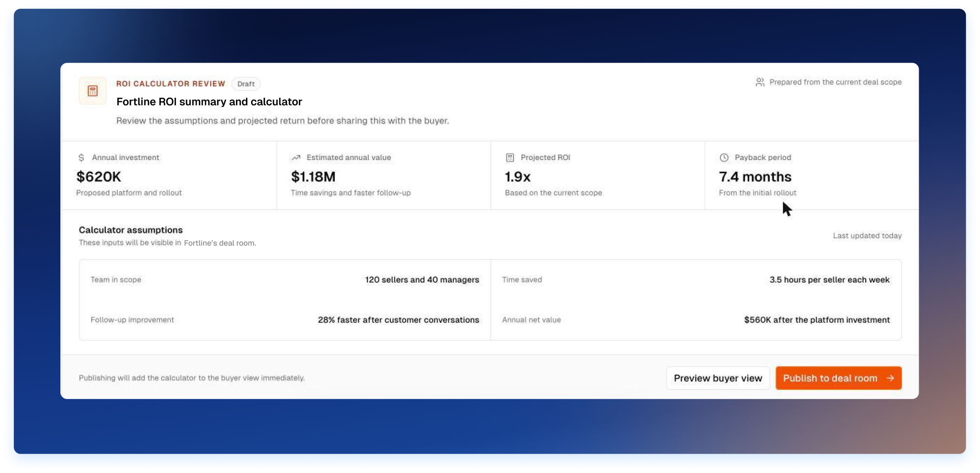Click the $620K annual investment value
Screen dimensions: 980x473
(98, 177)
